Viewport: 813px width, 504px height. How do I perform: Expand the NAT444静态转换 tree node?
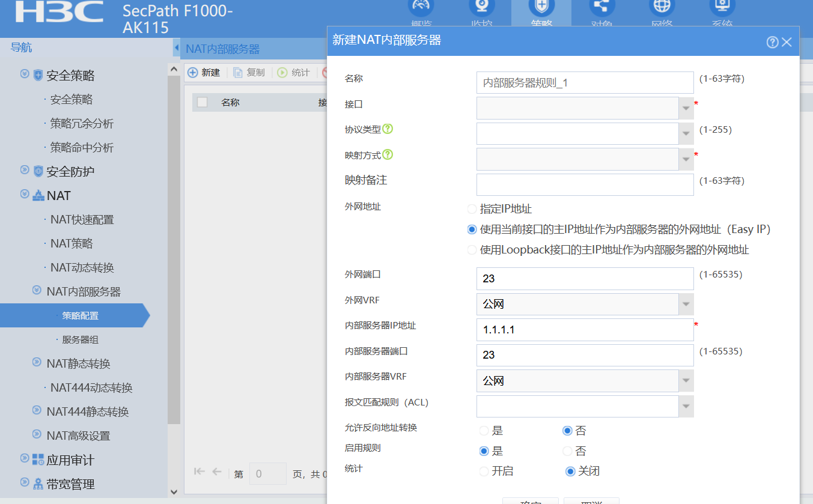pyautogui.click(x=37, y=411)
